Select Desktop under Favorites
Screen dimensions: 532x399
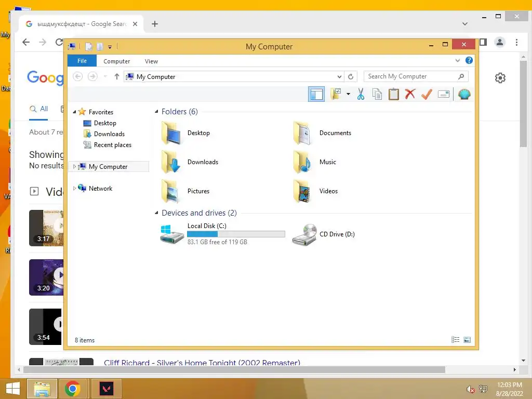(x=105, y=123)
